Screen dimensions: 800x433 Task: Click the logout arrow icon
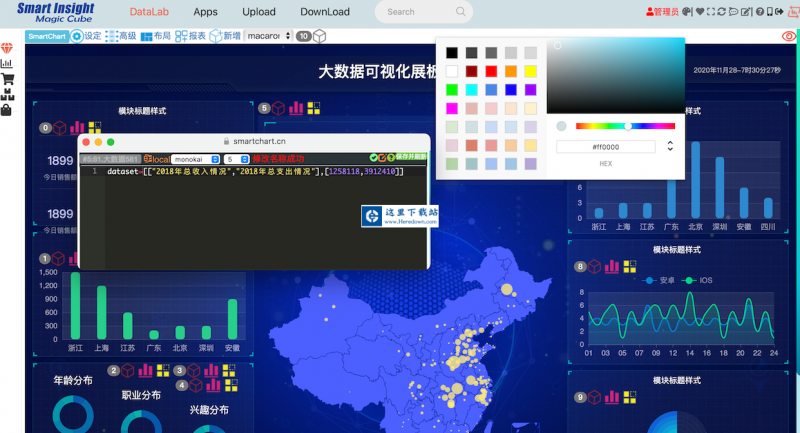779,12
